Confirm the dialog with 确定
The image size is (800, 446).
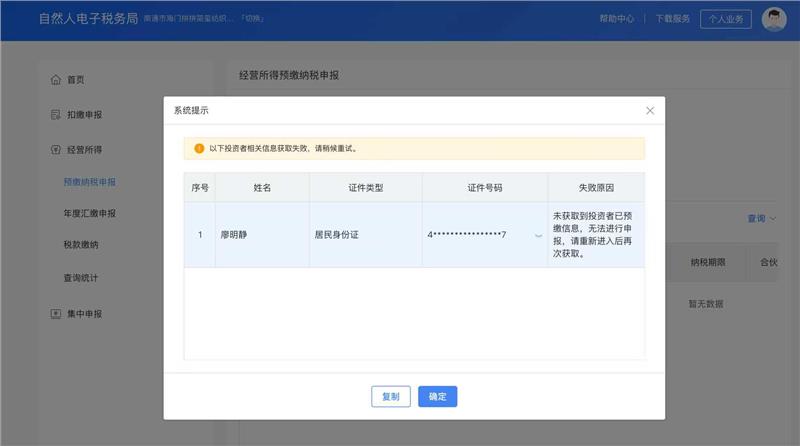[x=438, y=396]
